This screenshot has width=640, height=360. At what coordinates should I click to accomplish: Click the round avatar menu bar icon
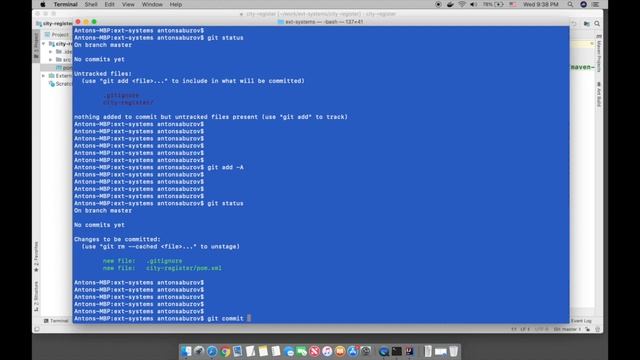[x=583, y=4]
